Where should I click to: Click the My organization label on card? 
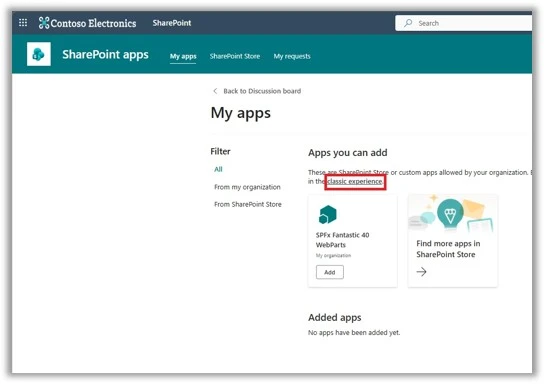(x=333, y=256)
